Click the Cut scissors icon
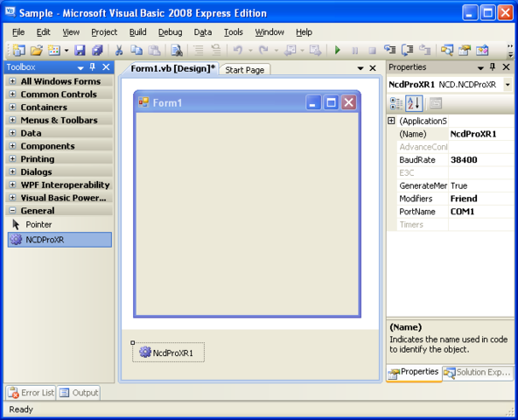This screenshot has width=518, height=420. coord(119,50)
